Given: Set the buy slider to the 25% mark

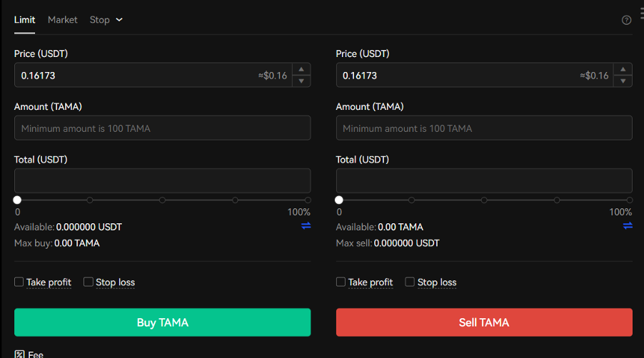Looking at the screenshot, I should [x=89, y=200].
